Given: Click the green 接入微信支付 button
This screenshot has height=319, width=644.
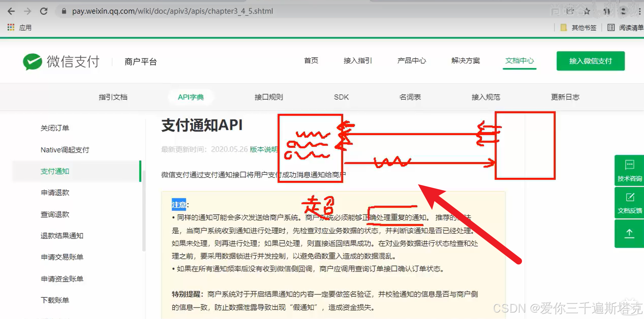Looking at the screenshot, I should click(x=590, y=61).
